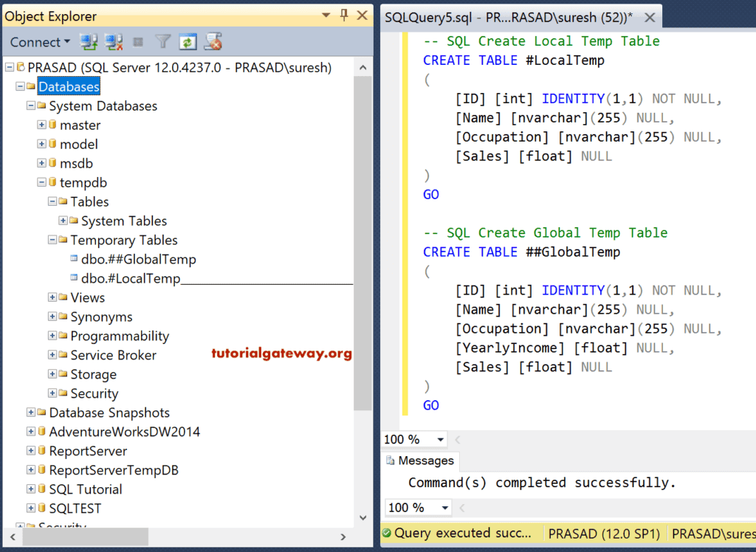This screenshot has height=552, width=756.
Task: Expand the Service Broker folder
Action: (52, 355)
